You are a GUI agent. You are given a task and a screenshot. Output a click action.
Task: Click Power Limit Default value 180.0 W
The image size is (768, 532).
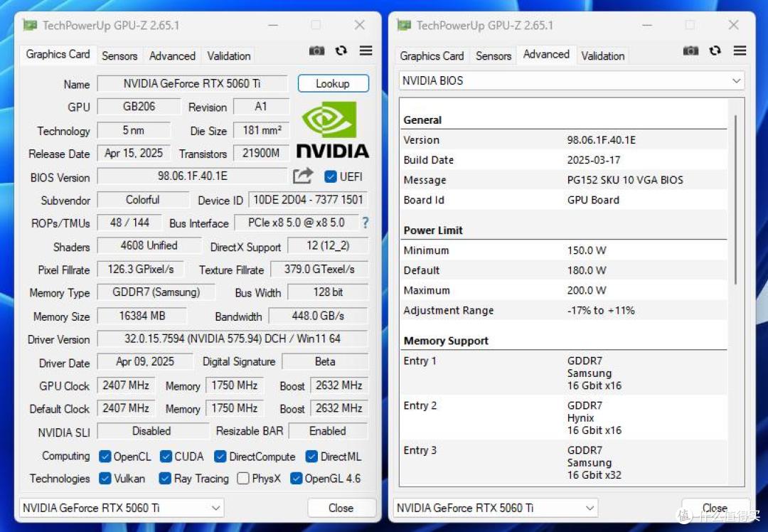coord(587,270)
